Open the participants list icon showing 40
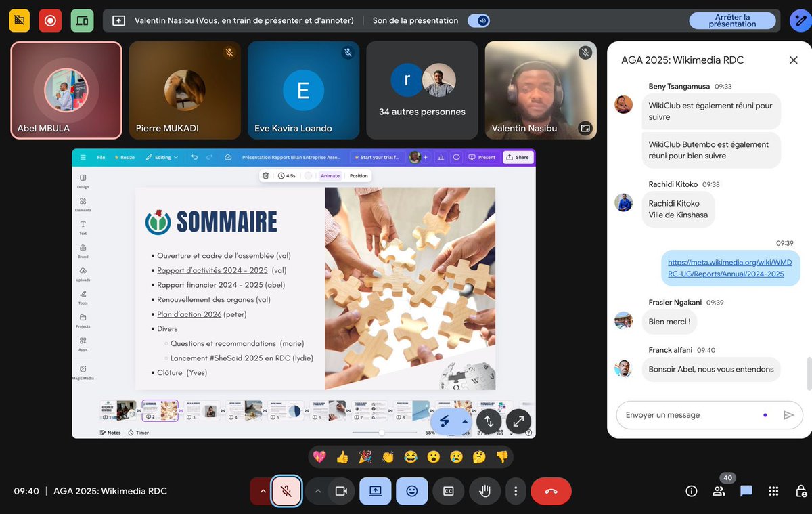Screen dimensions: 812x514 click(719, 491)
